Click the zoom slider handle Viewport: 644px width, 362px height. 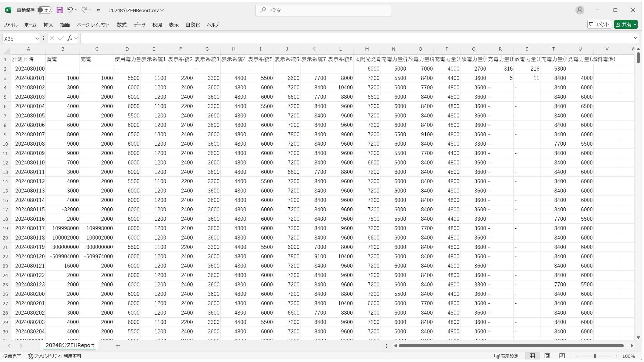[x=594, y=356]
